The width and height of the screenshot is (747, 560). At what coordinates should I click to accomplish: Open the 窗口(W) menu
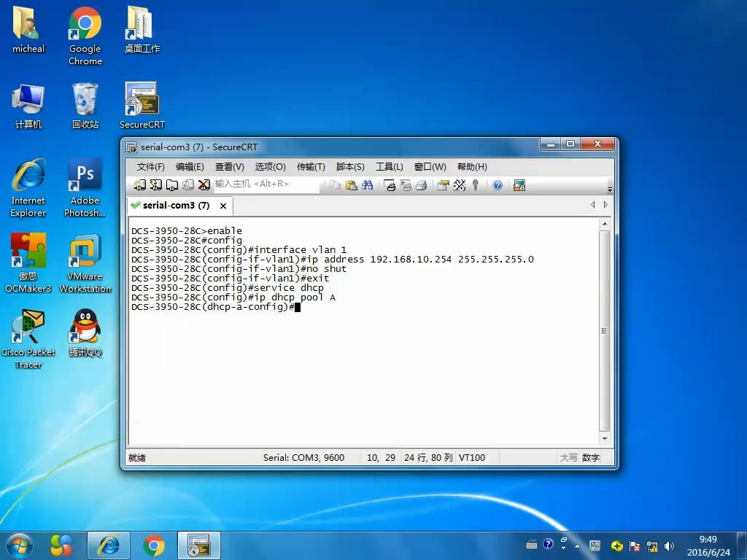coord(430,167)
